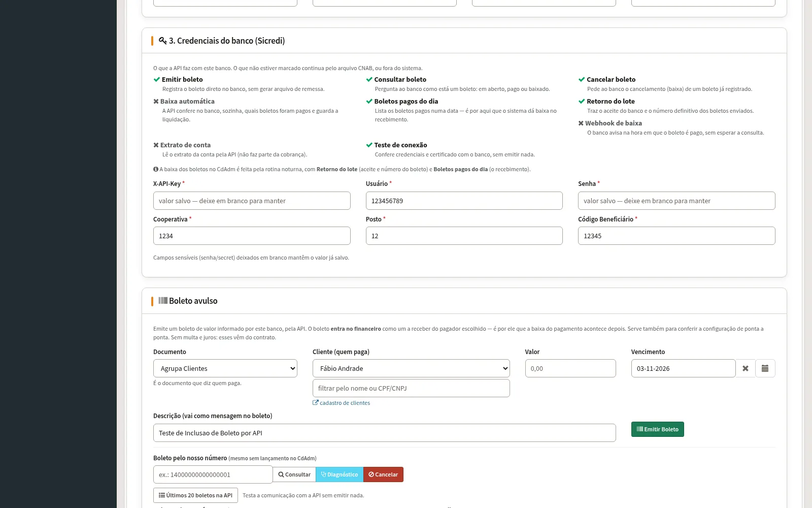This screenshot has width=812, height=508.
Task: Click the Senha input field
Action: click(676, 201)
